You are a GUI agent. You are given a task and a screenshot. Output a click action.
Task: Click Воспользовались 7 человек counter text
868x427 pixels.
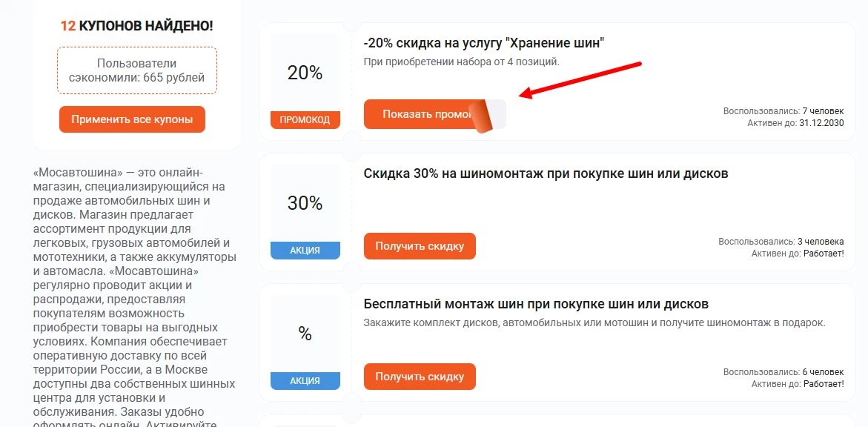click(x=783, y=112)
